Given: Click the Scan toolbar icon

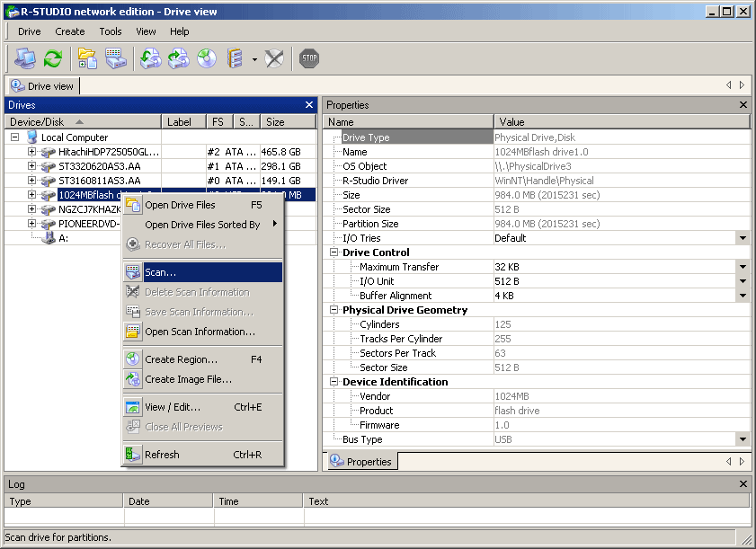Looking at the screenshot, I should click(x=116, y=58).
